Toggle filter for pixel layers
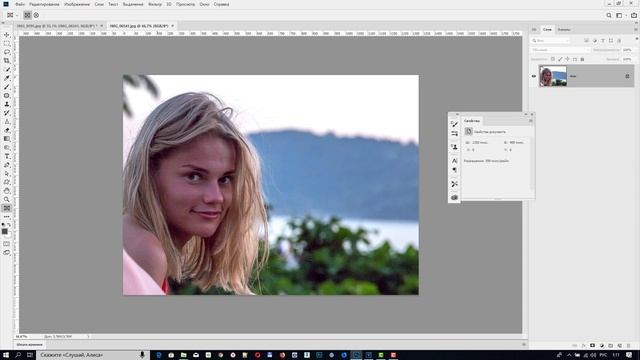 pos(586,41)
